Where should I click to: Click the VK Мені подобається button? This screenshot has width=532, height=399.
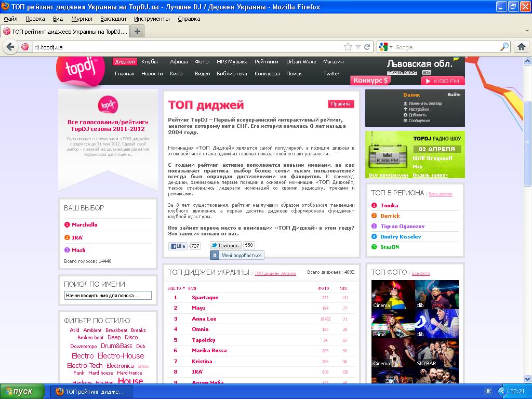click(237, 255)
